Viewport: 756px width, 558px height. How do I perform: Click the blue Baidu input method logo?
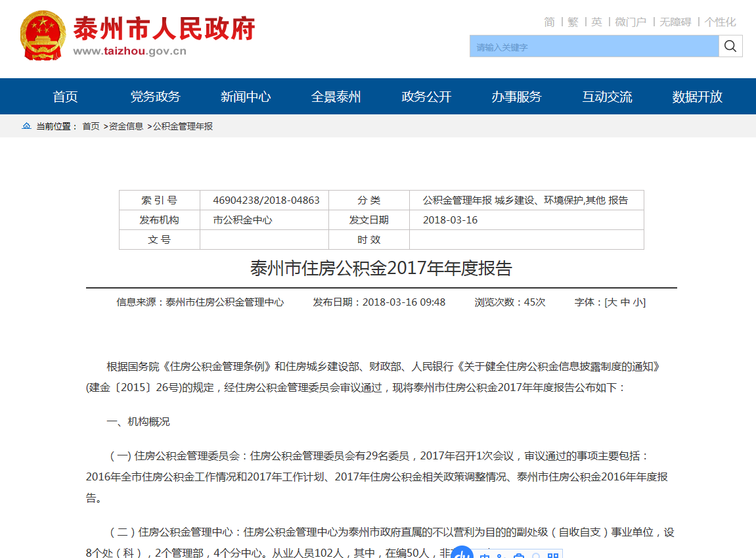(462, 553)
